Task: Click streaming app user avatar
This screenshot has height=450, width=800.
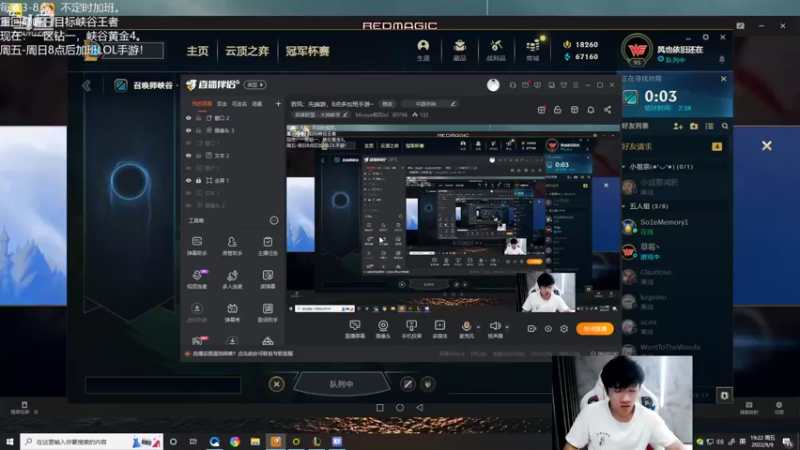Action: (493, 85)
